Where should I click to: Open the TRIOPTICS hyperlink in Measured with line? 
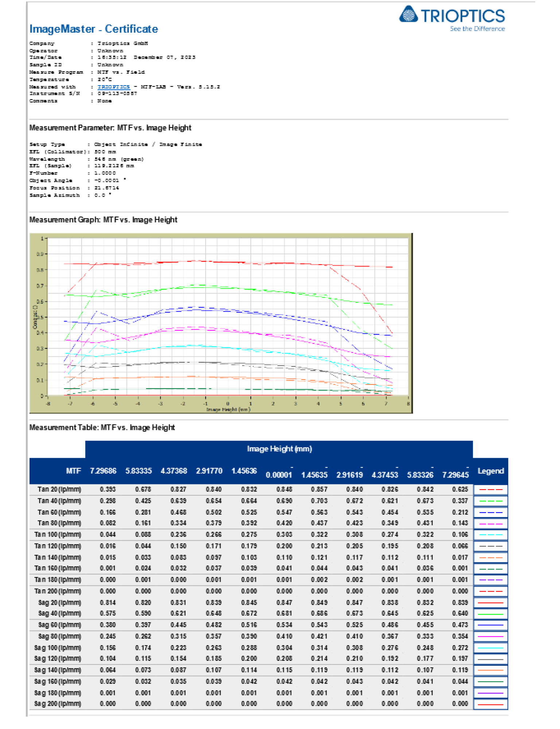[x=114, y=87]
